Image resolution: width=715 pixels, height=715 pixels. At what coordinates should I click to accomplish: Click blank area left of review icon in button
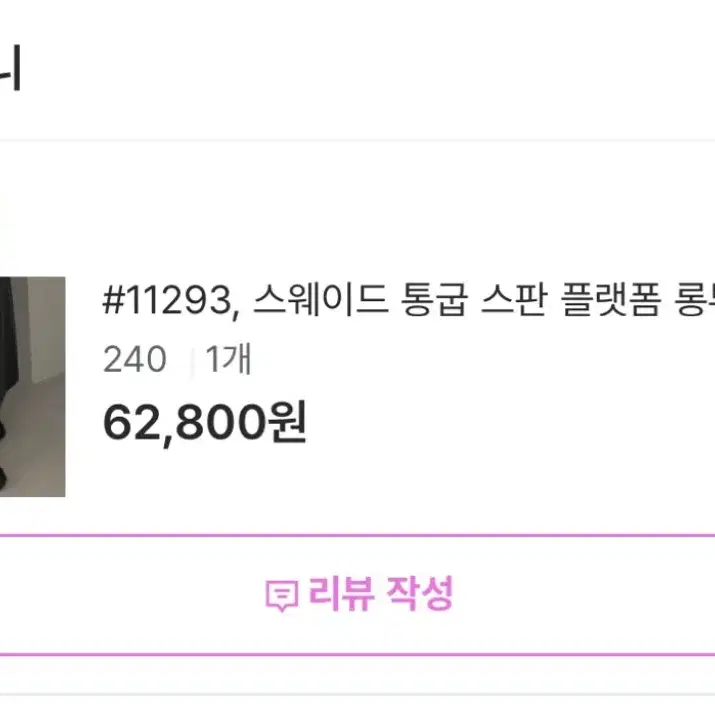[x=132, y=595]
